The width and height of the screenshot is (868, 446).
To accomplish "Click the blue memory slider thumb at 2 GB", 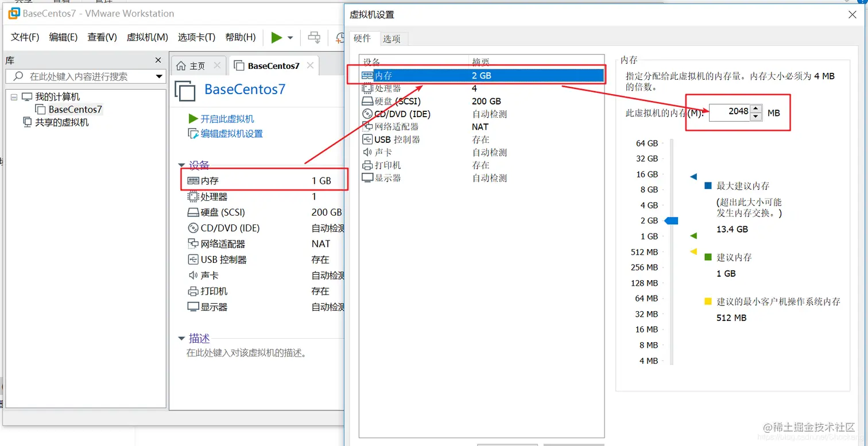I will pyautogui.click(x=671, y=221).
